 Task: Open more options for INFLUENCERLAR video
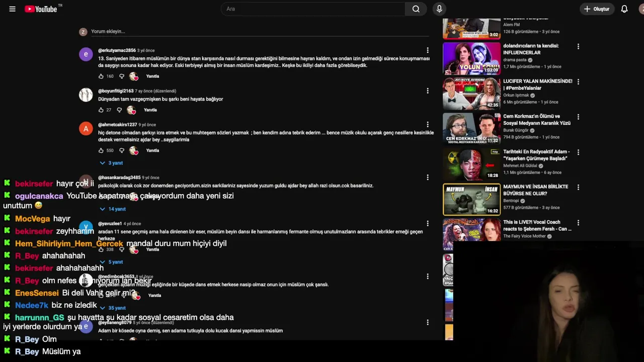pyautogui.click(x=578, y=46)
